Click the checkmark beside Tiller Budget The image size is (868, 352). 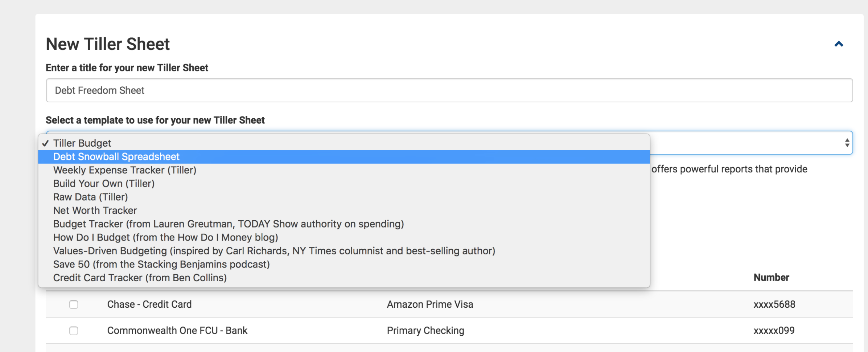point(45,143)
